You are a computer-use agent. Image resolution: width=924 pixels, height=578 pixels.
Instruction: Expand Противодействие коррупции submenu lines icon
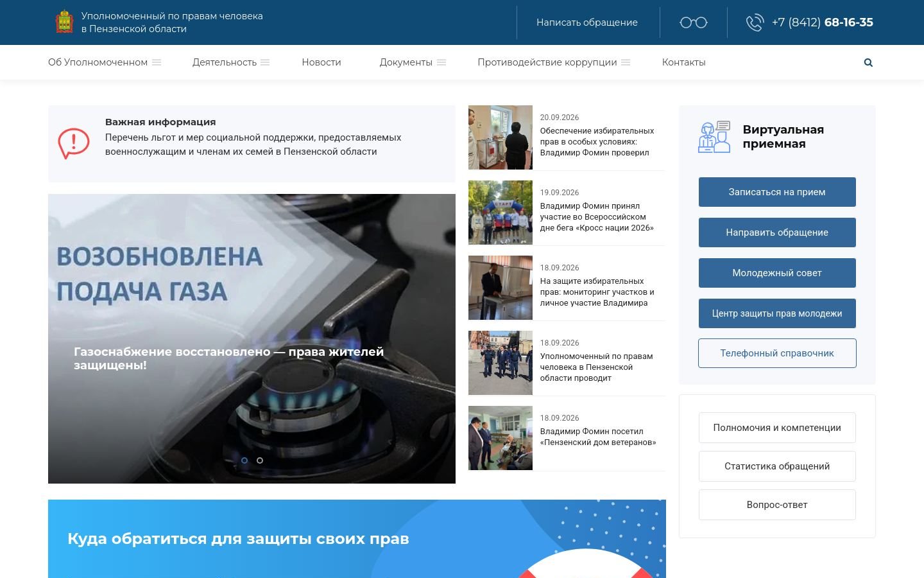[x=626, y=62]
